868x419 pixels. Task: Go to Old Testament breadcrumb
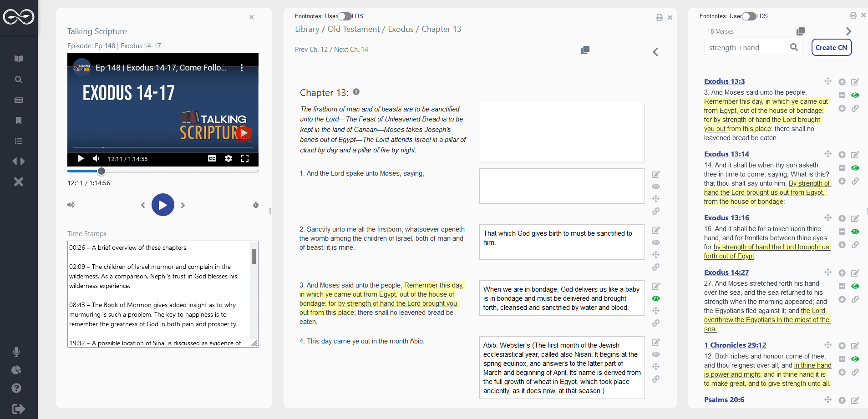click(x=354, y=29)
